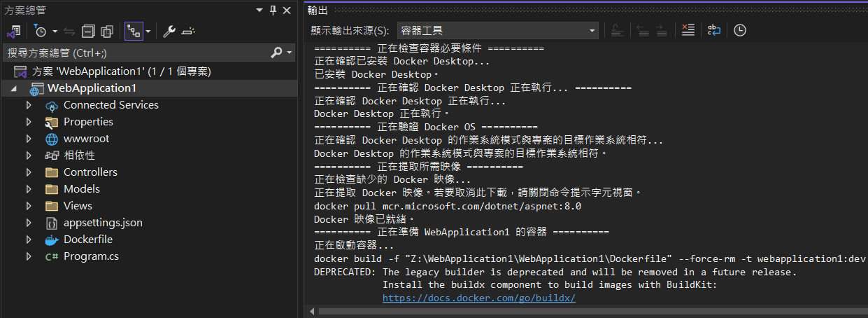The width and height of the screenshot is (868, 318).
Task: Click the magnifier search icon
Action: [x=276, y=53]
